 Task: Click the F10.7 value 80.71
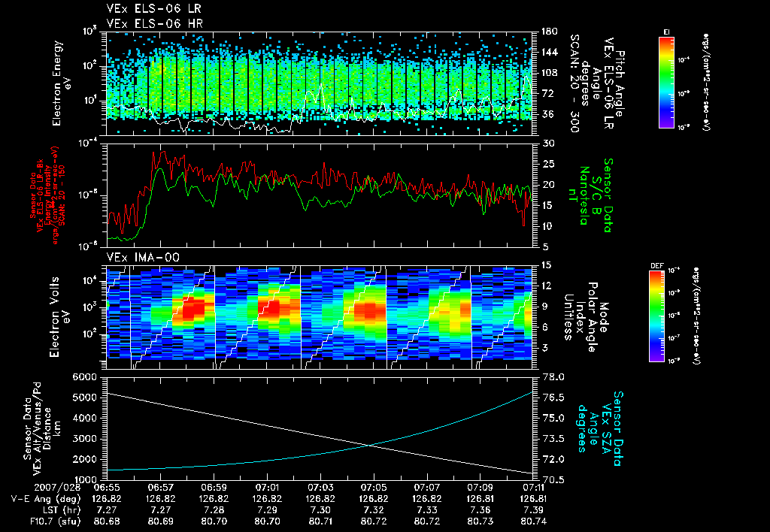(x=320, y=521)
